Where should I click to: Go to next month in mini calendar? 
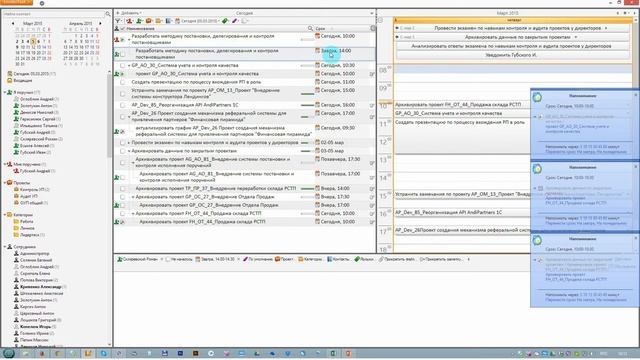pos(100,24)
